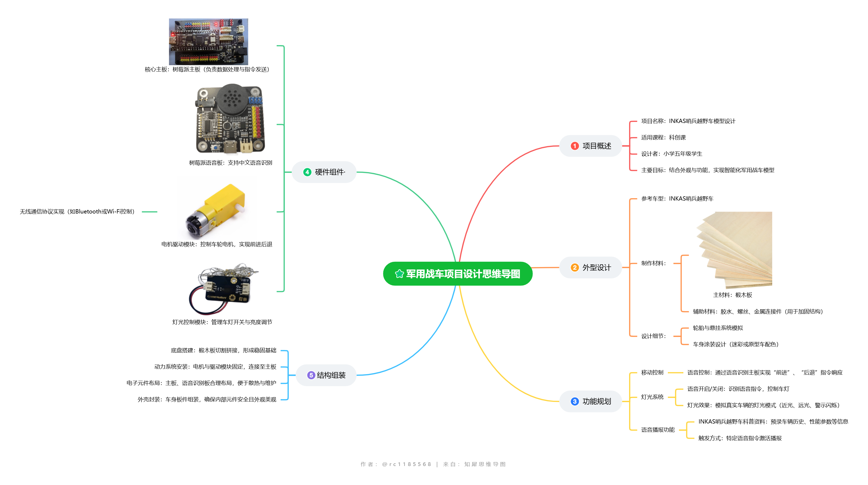Select the 语音播报功能 node

658,430
